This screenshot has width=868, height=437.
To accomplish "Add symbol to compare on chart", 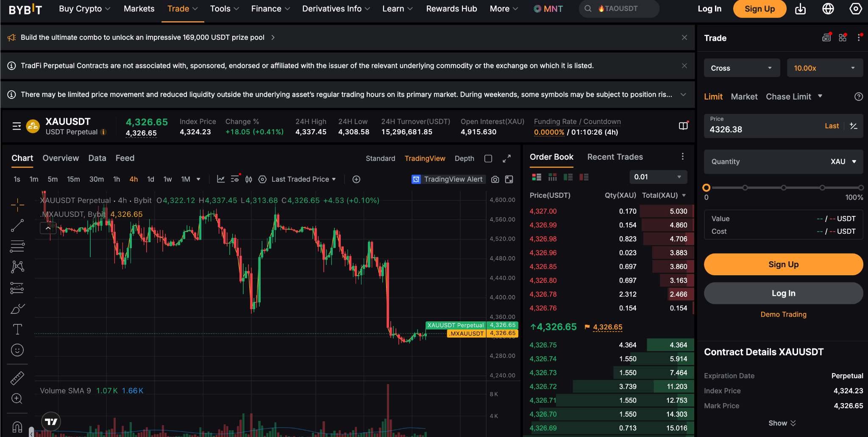I will pos(356,179).
